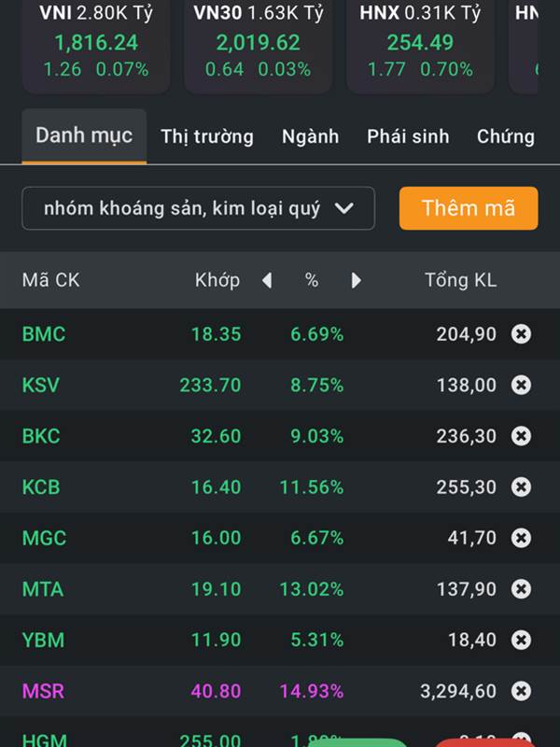Remove KSV stock with X icon
The width and height of the screenshot is (560, 747).
pyautogui.click(x=521, y=385)
